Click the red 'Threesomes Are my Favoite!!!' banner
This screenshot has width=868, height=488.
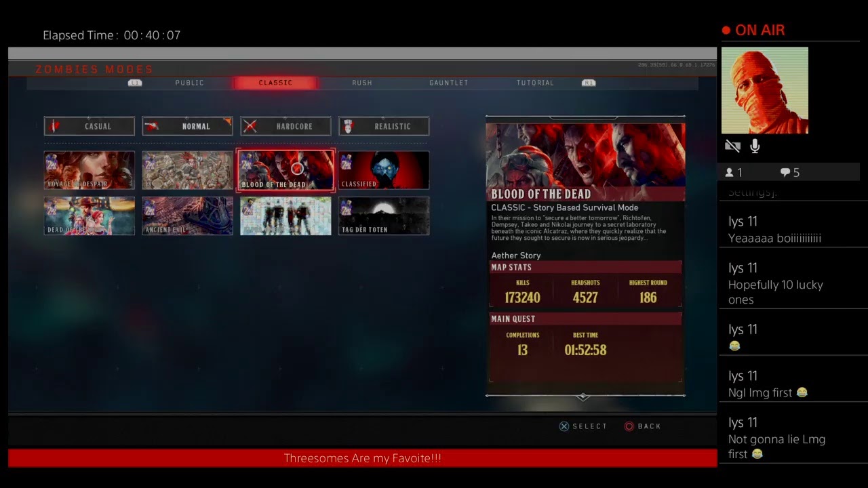click(363, 458)
